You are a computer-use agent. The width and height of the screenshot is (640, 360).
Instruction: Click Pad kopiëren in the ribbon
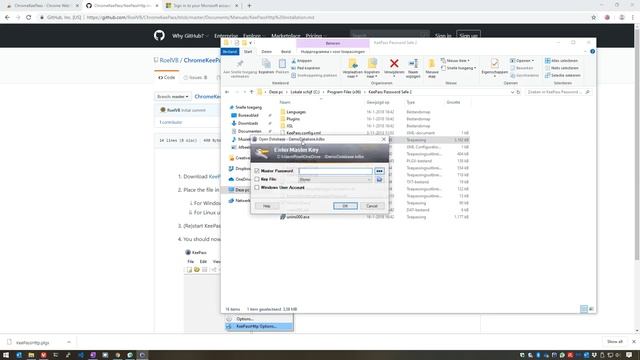point(306,68)
